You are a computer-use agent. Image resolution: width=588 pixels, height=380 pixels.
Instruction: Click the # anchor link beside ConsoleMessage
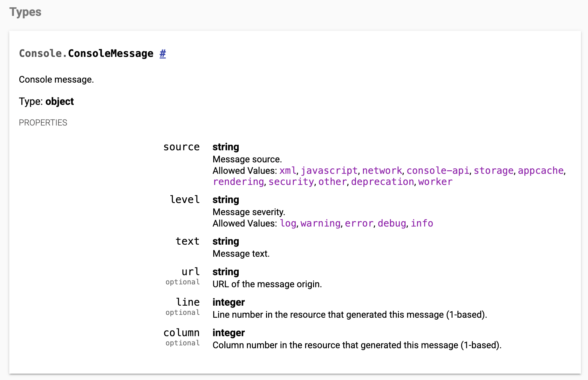(162, 53)
